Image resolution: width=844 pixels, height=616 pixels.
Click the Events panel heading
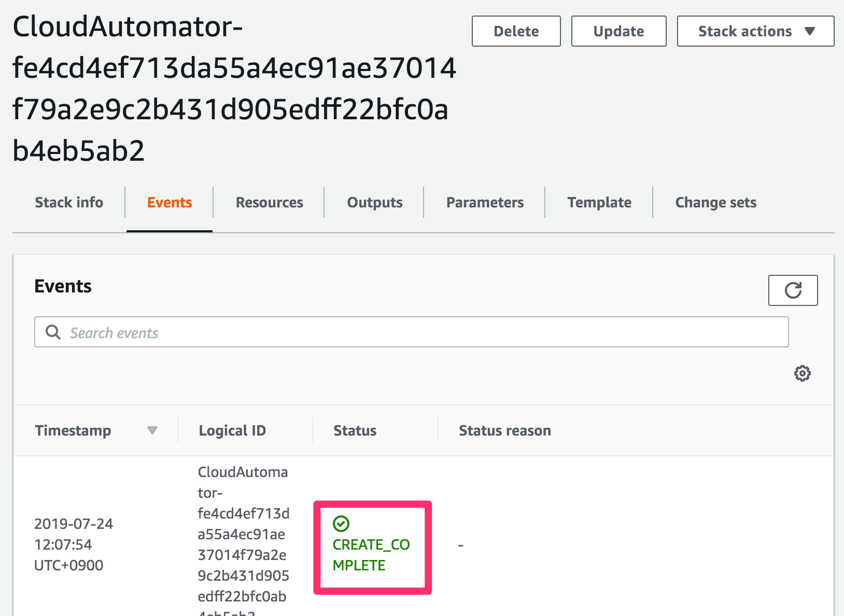[63, 286]
